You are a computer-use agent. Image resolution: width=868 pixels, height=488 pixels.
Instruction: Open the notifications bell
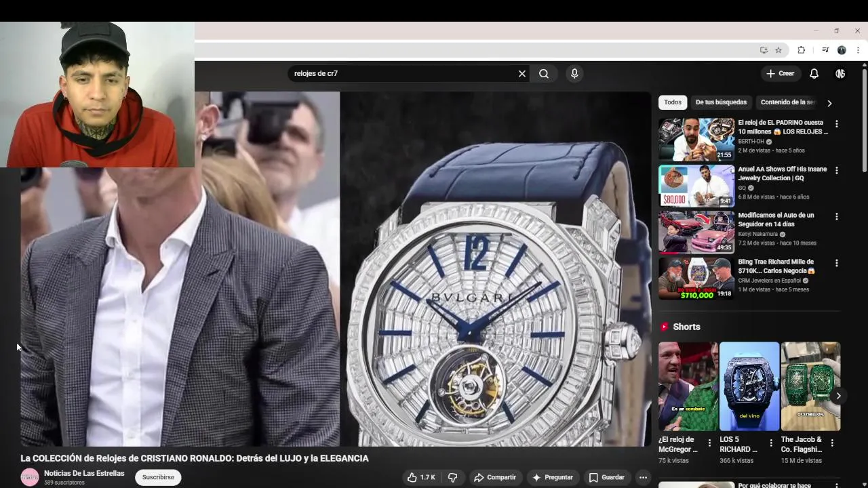point(814,73)
